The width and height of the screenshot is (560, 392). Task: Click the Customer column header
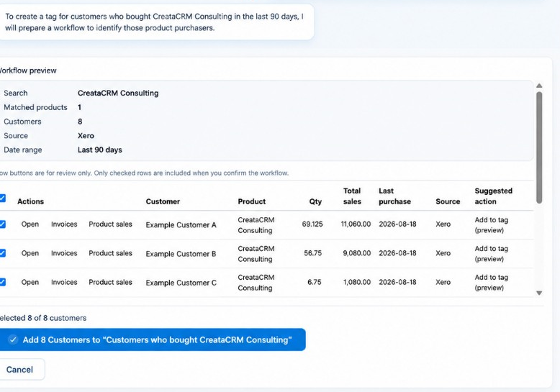(x=163, y=201)
